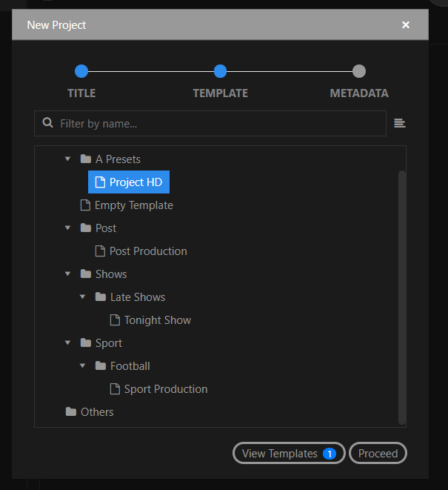Click the template list vertical scrollbar
This screenshot has height=490, width=448.
pyautogui.click(x=402, y=297)
